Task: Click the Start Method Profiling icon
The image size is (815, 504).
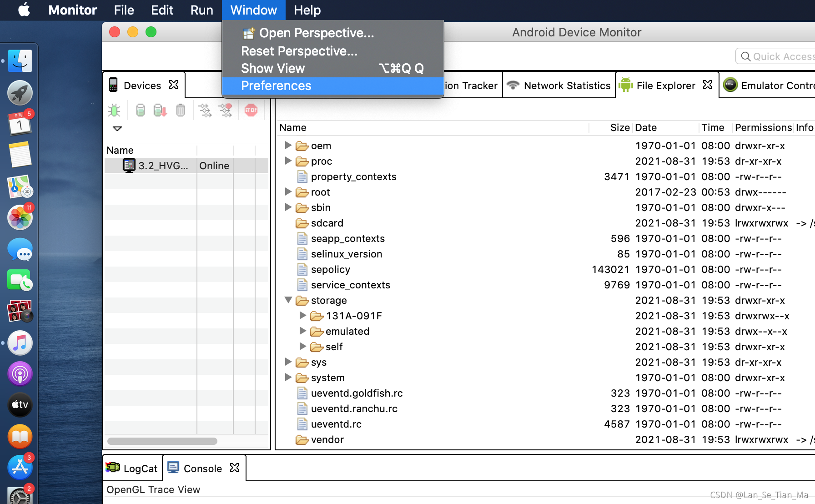Action: point(226,110)
